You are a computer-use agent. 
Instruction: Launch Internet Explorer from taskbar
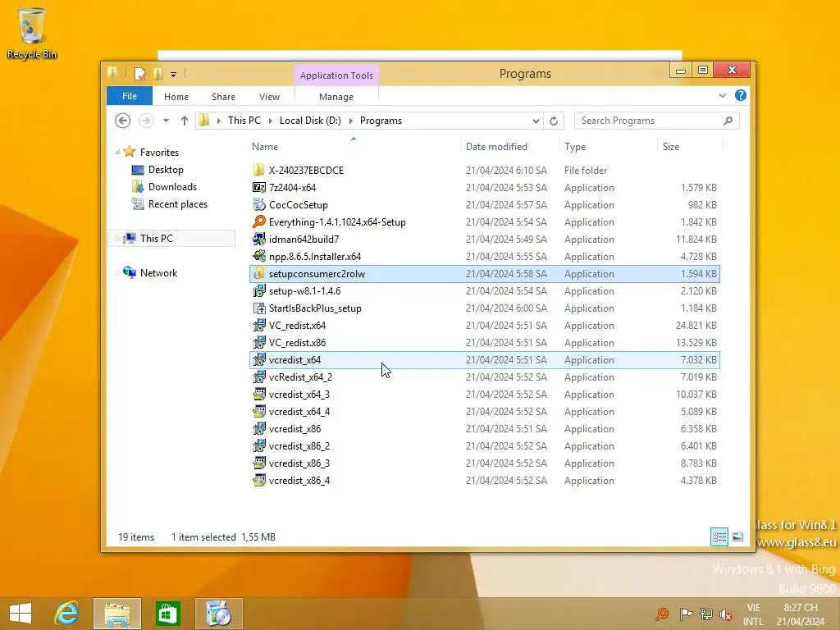pyautogui.click(x=67, y=614)
